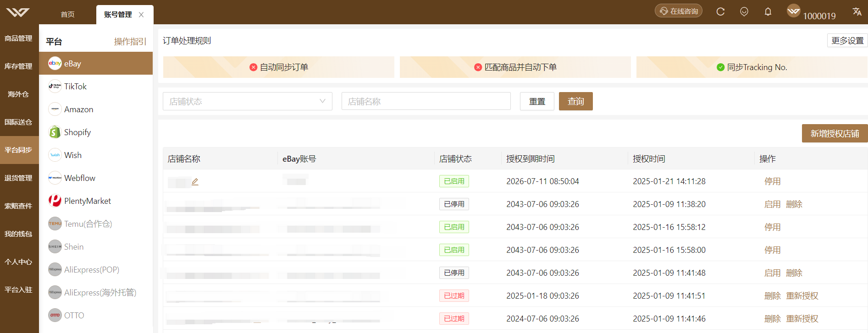Click 新增授权店铺 button
This screenshot has height=333, width=868.
835,133
